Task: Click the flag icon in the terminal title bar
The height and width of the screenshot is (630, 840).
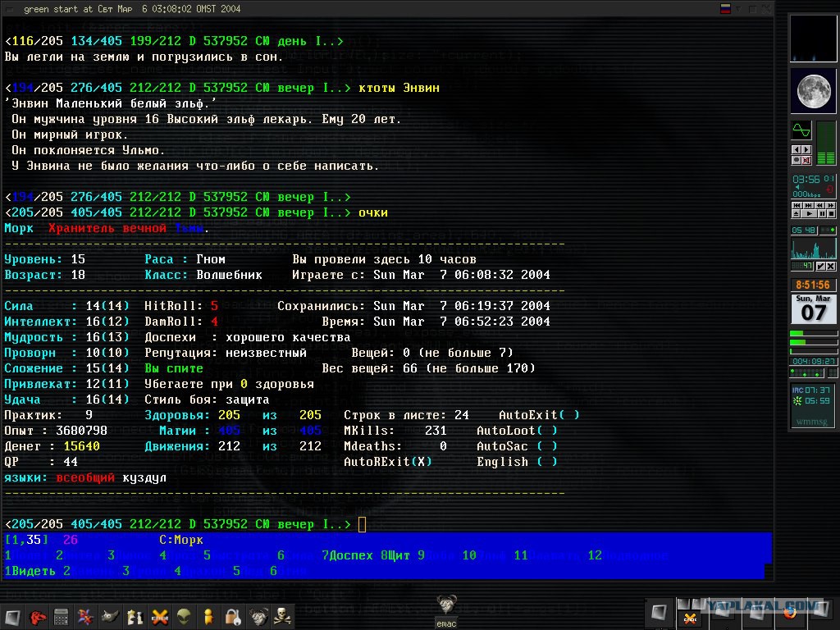Action: pos(725,9)
